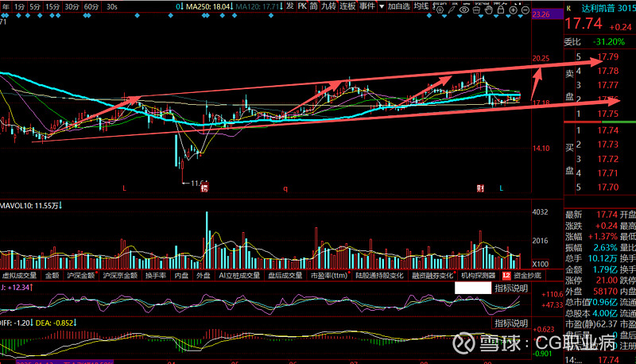636x364 pixels.
Task: Click the 榜 marker on the chart
Action: (204, 188)
